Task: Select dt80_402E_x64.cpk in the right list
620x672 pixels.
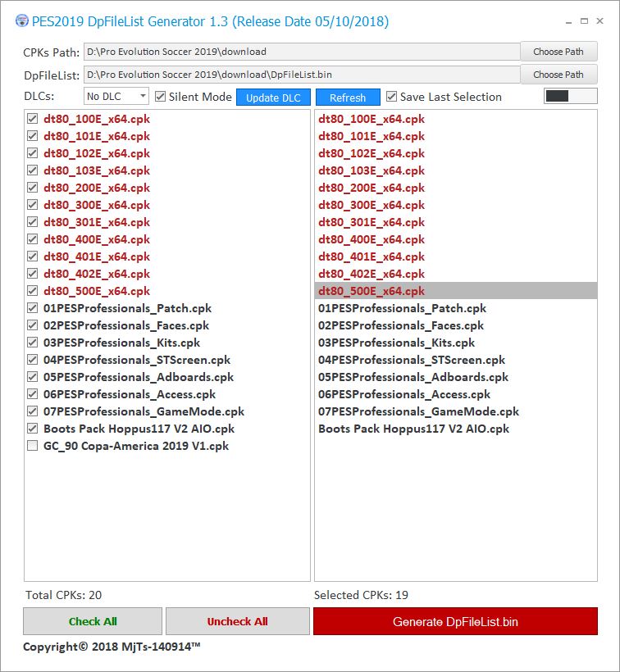Action: pyautogui.click(x=456, y=274)
